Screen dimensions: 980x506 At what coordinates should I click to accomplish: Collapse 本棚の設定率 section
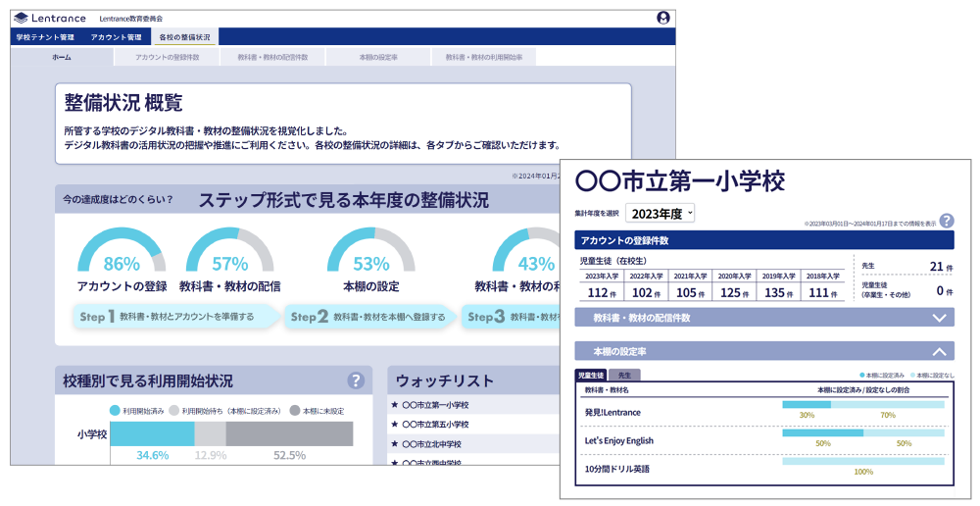pyautogui.click(x=764, y=351)
